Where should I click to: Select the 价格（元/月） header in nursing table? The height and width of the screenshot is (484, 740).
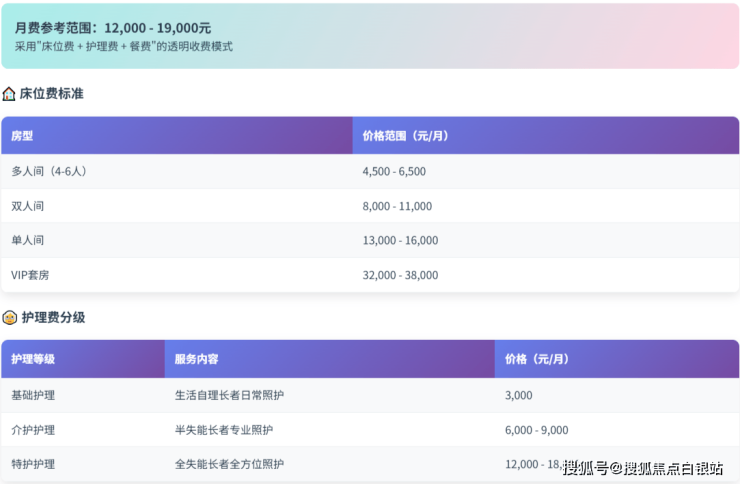537,359
